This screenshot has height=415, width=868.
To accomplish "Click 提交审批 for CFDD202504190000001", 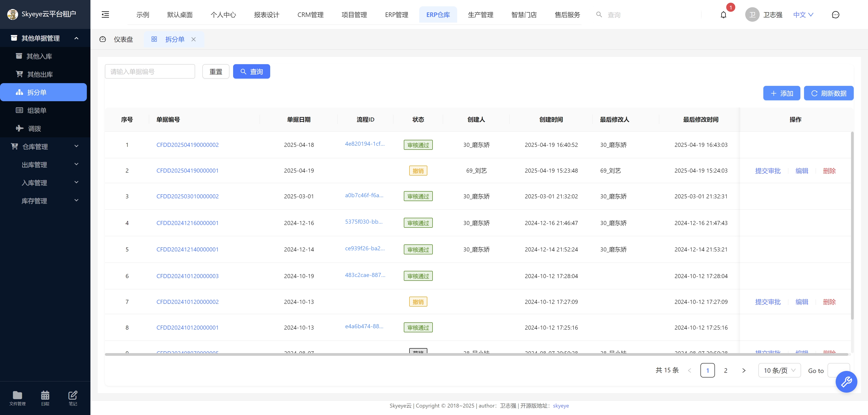I will click(768, 171).
